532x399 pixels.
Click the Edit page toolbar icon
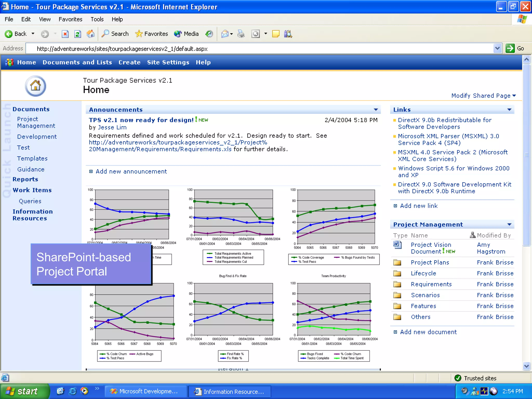pos(256,34)
